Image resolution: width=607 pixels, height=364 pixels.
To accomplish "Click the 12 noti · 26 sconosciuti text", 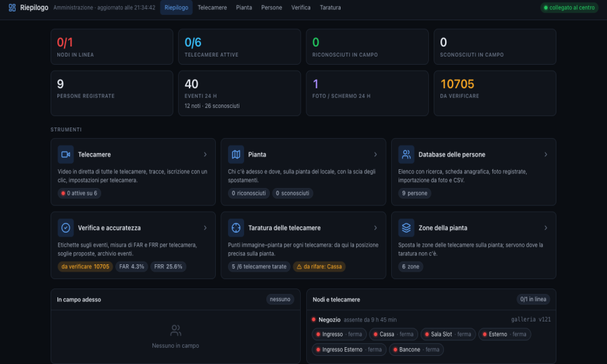I will point(212,106).
